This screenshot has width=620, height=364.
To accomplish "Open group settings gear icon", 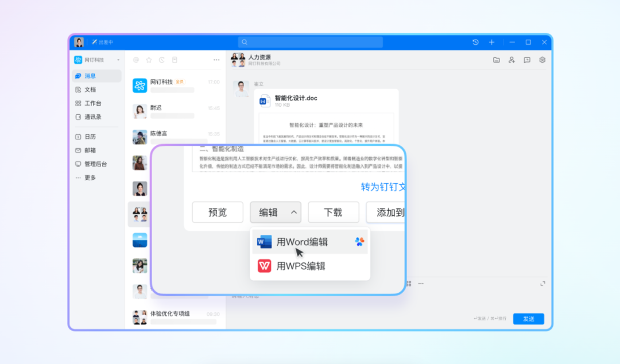I will 542,60.
